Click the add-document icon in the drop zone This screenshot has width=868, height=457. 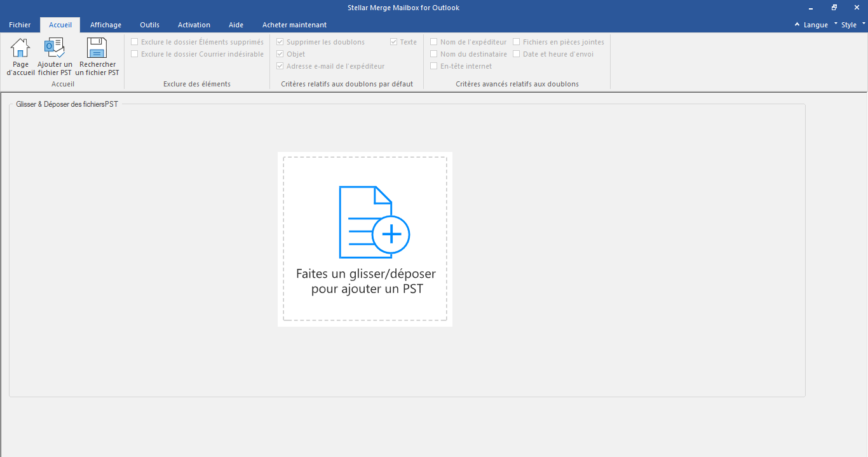(374, 222)
